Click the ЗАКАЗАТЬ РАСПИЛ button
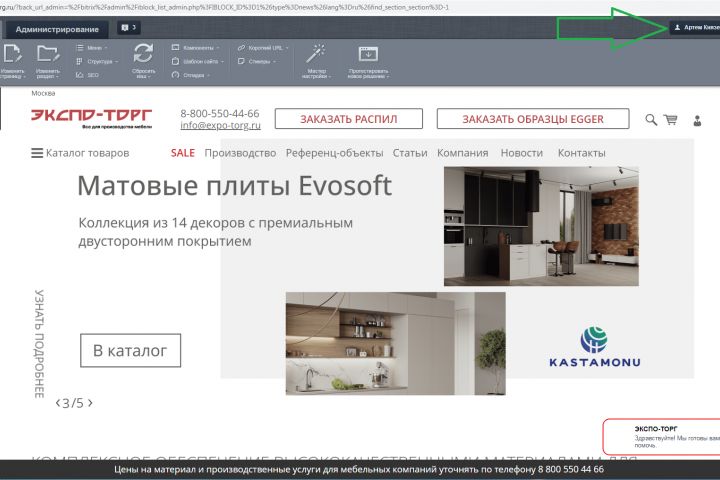 [349, 119]
